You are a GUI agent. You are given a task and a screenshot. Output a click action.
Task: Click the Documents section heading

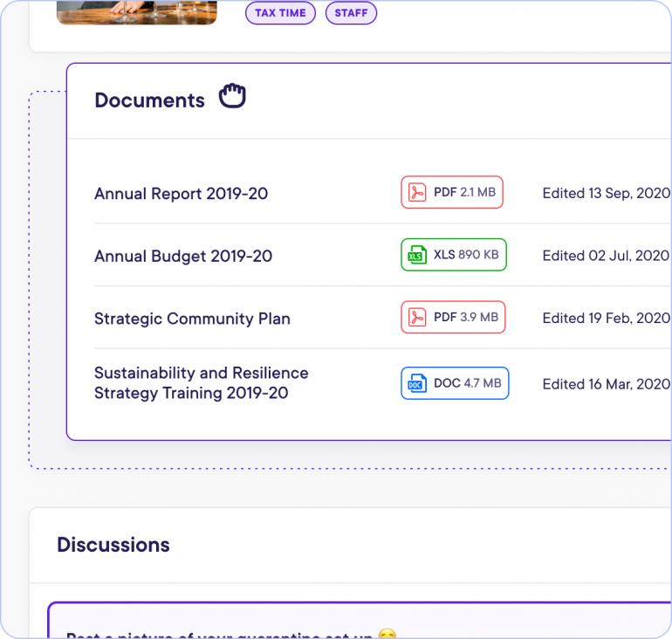click(149, 100)
